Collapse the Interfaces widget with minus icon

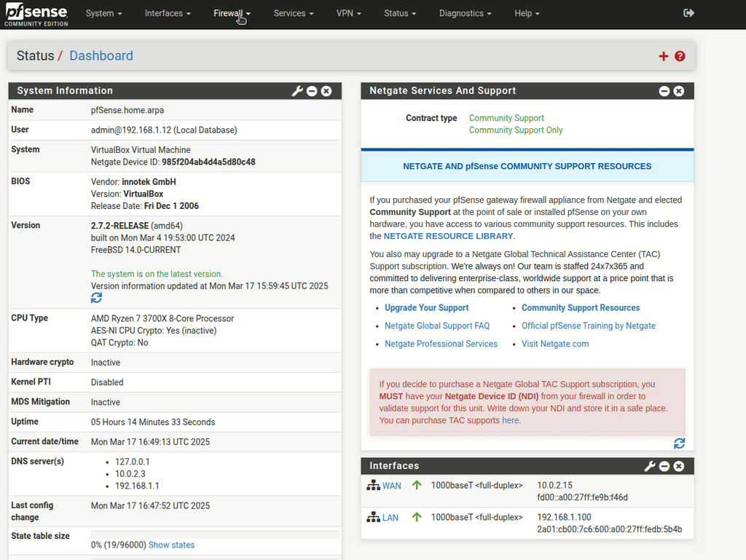pos(664,466)
